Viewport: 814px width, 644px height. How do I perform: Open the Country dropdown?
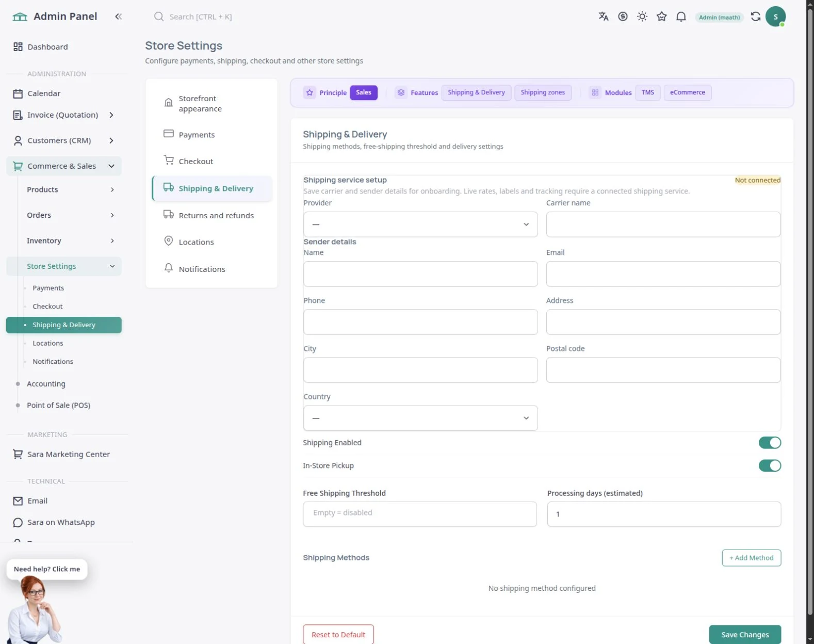point(420,418)
